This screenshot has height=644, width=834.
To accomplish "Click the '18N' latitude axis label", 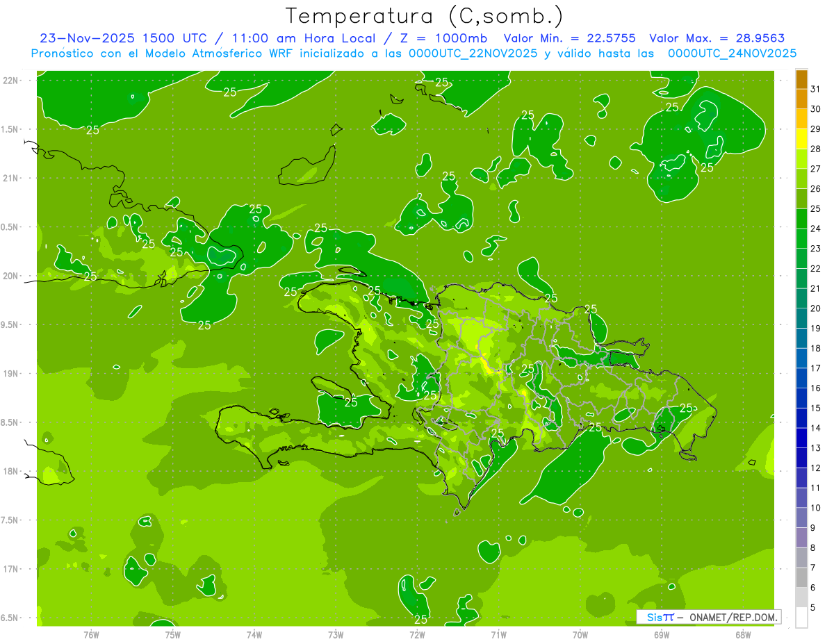I will (x=10, y=472).
